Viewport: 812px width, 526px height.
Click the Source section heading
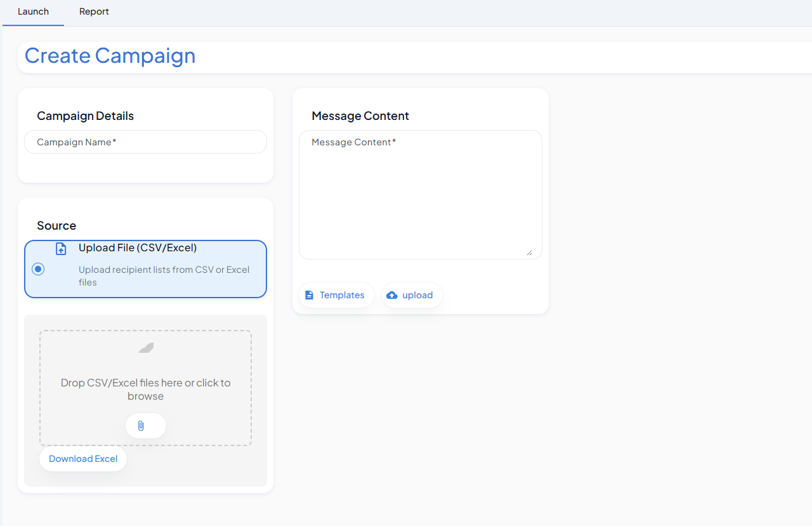56,225
